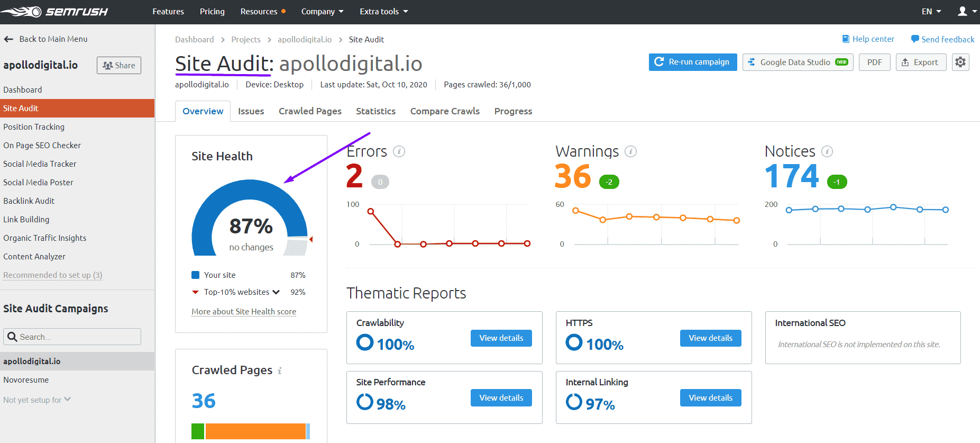Show Warnings info tooltip icon
This screenshot has width=980, height=443.
[x=630, y=151]
